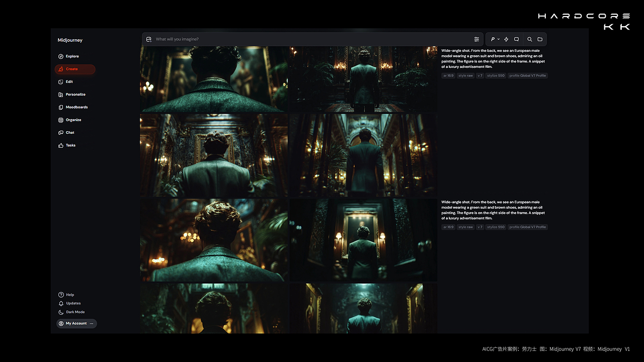The width and height of the screenshot is (644, 362).
Task: Expand the personalization P dropdown
Action: point(495,39)
